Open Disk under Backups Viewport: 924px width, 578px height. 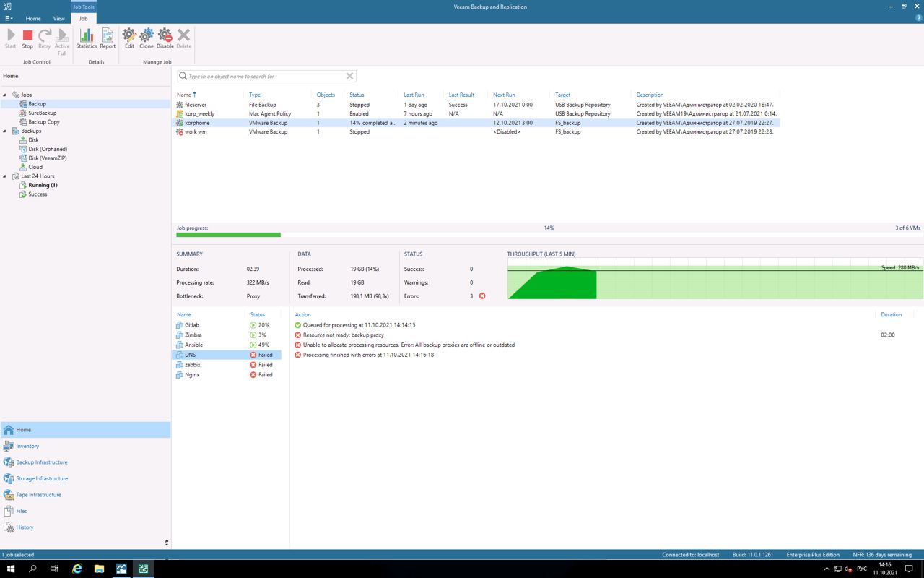point(33,140)
